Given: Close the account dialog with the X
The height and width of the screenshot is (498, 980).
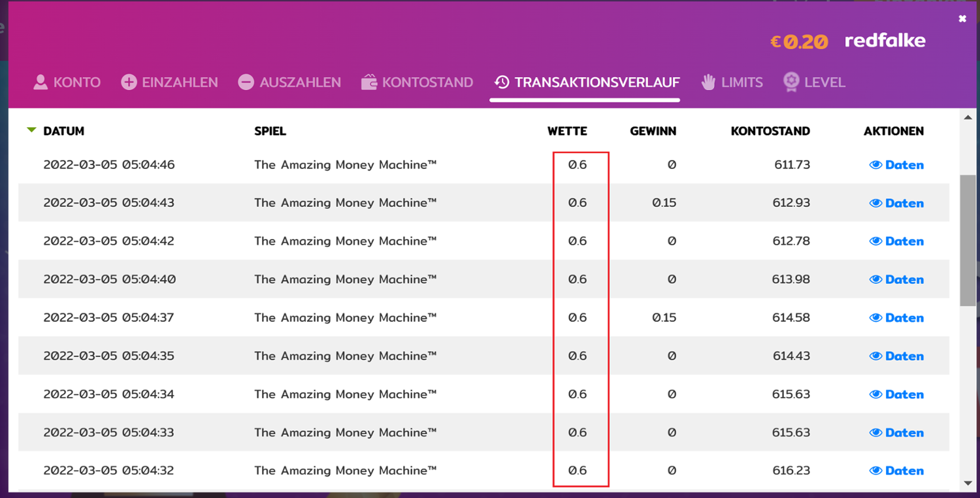Looking at the screenshot, I should [x=962, y=19].
